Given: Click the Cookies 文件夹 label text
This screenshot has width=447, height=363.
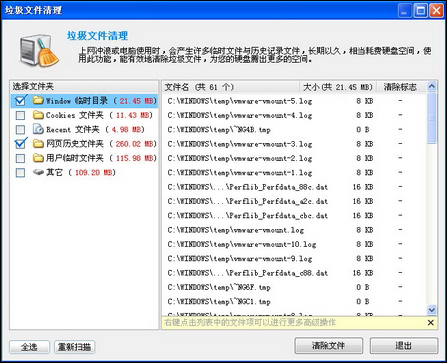Looking at the screenshot, I should click(75, 115).
